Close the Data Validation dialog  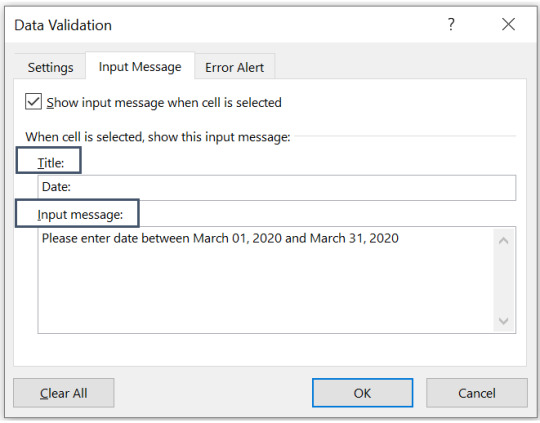(508, 24)
